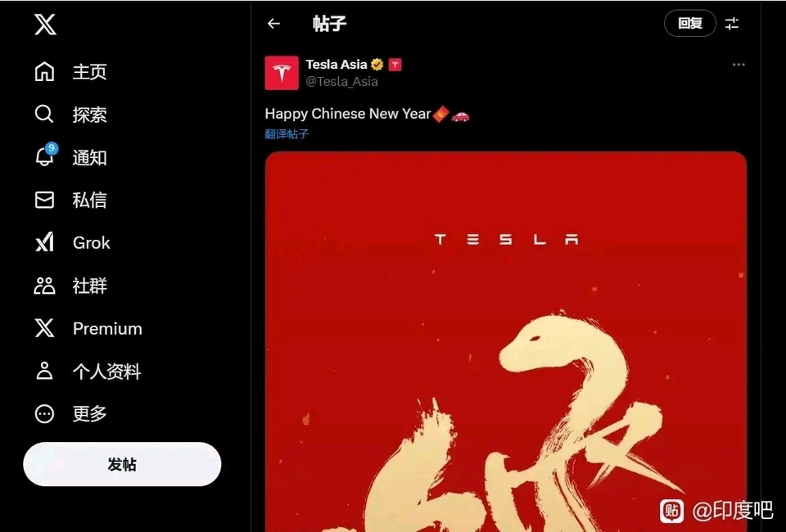786x532 pixels.
Task: Click the 发帖 post button
Action: [122, 464]
